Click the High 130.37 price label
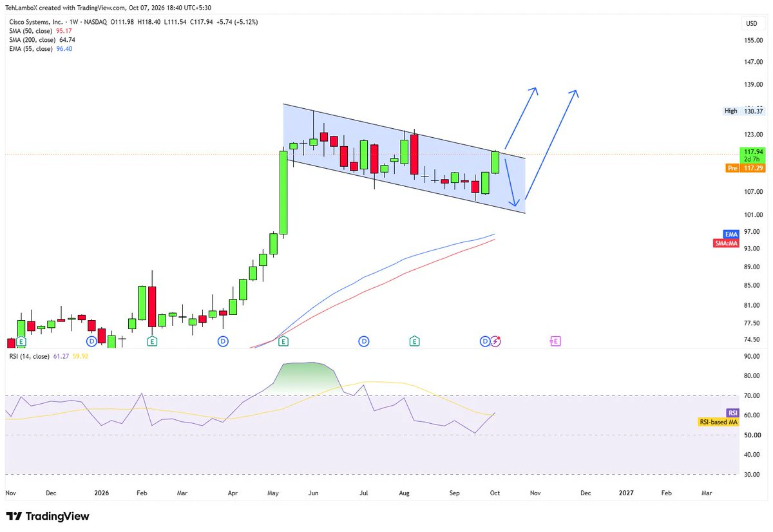 pos(743,111)
